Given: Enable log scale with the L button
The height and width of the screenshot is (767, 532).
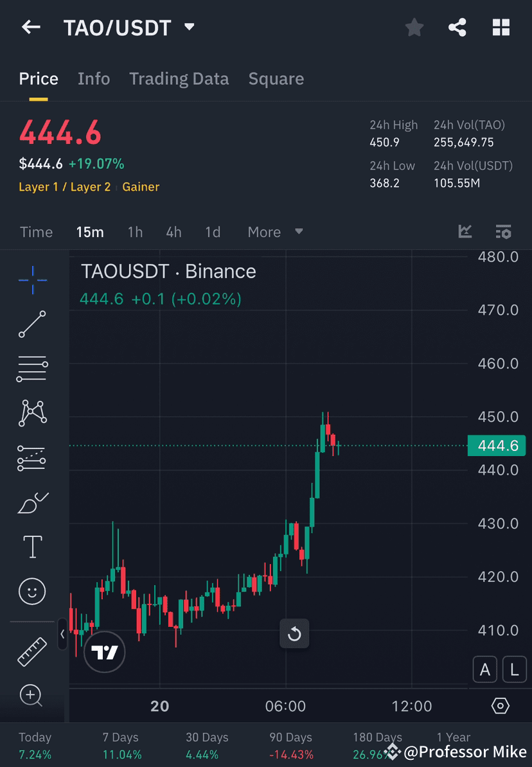Looking at the screenshot, I should (515, 669).
